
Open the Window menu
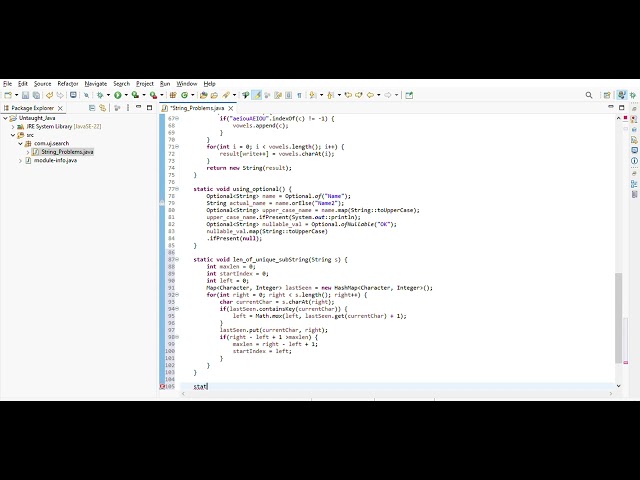pyautogui.click(x=187, y=84)
